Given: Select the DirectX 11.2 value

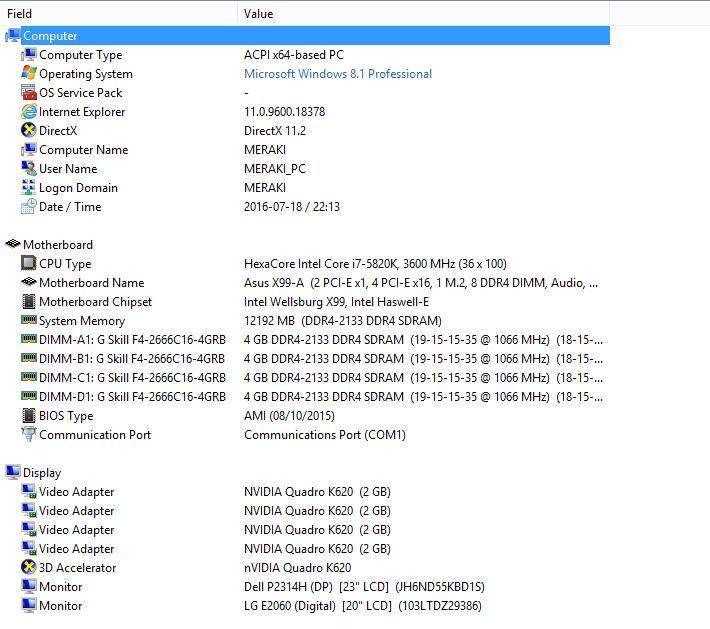Looking at the screenshot, I should coord(275,131).
